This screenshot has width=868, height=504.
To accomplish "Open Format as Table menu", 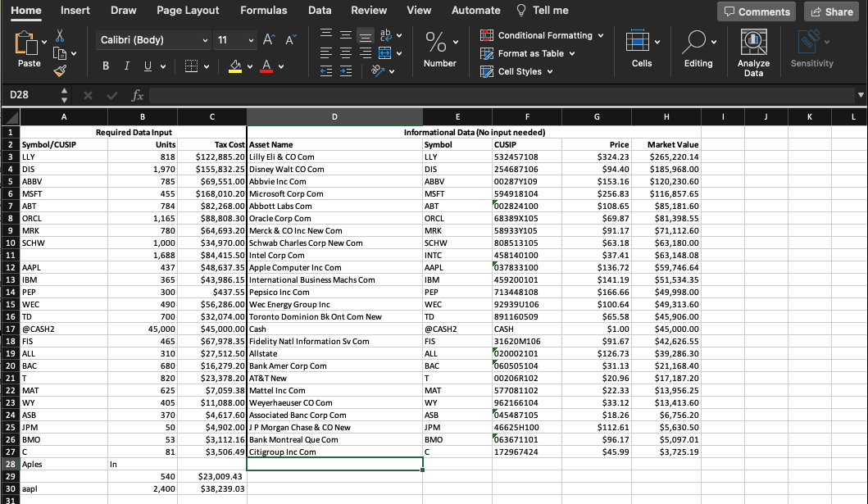I will (528, 53).
